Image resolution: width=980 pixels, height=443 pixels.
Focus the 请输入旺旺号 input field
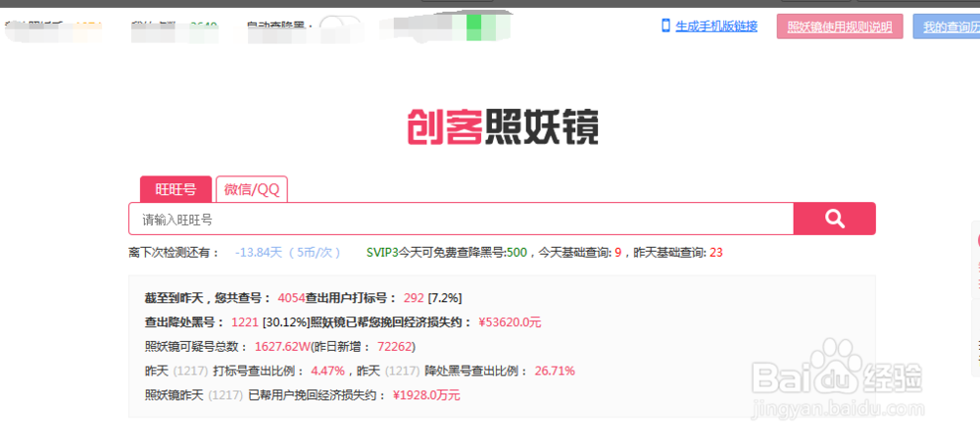461,219
